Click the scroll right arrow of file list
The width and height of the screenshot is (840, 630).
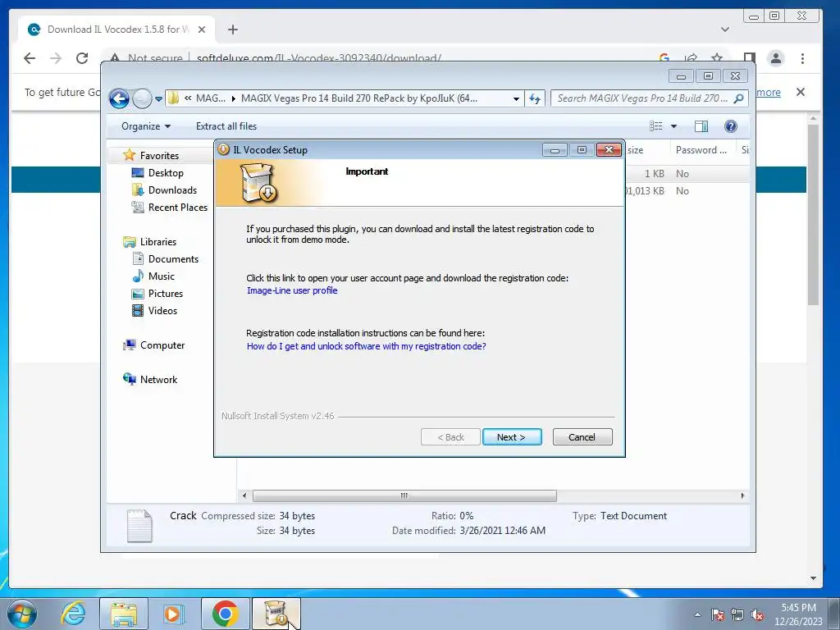click(742, 495)
